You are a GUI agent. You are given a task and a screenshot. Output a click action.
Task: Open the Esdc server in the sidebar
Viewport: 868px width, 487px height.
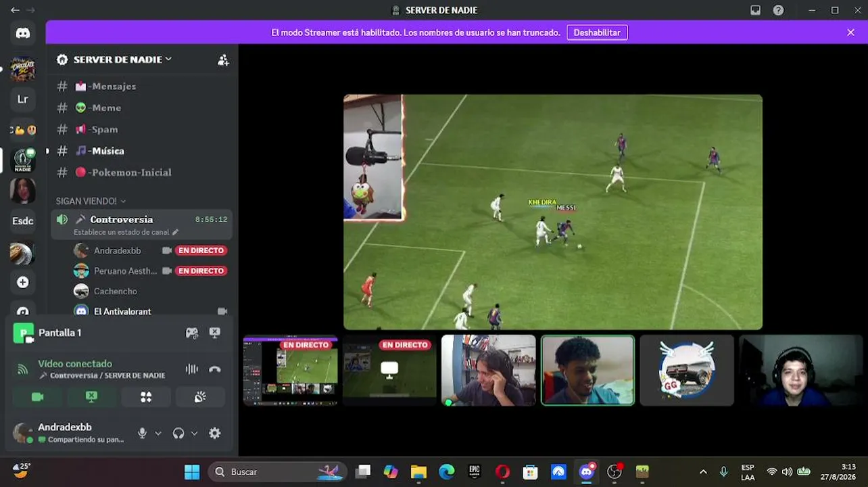point(23,221)
